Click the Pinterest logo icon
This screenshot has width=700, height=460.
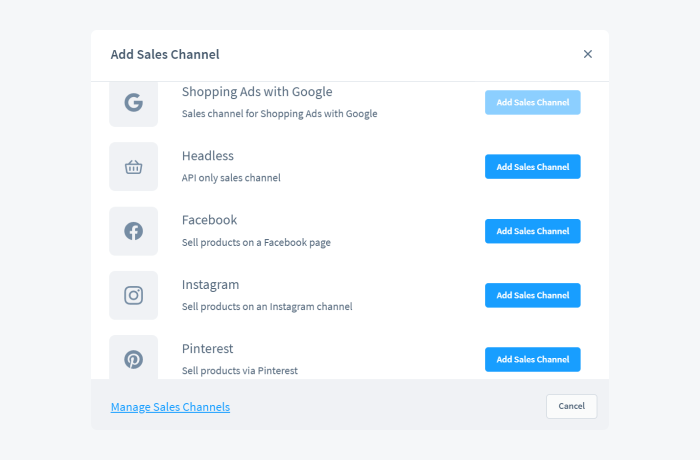[133, 359]
